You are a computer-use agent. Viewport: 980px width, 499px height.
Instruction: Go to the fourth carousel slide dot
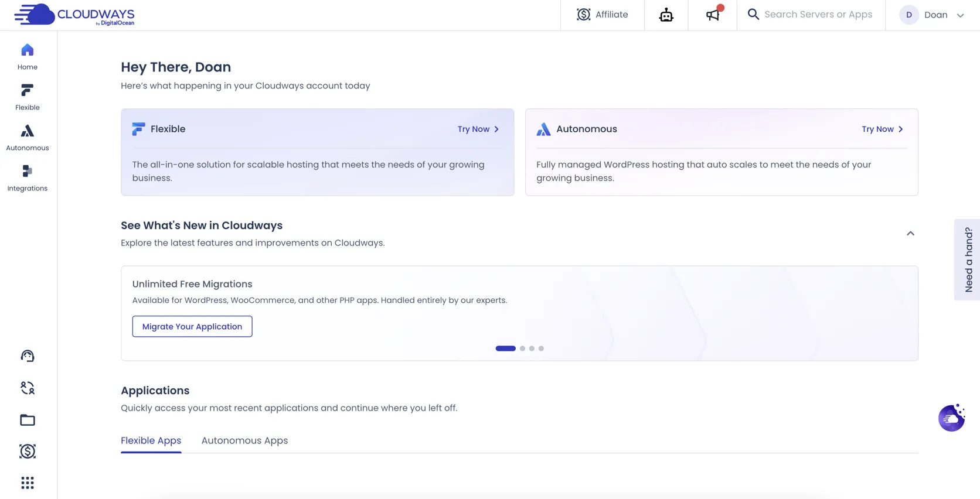click(541, 348)
